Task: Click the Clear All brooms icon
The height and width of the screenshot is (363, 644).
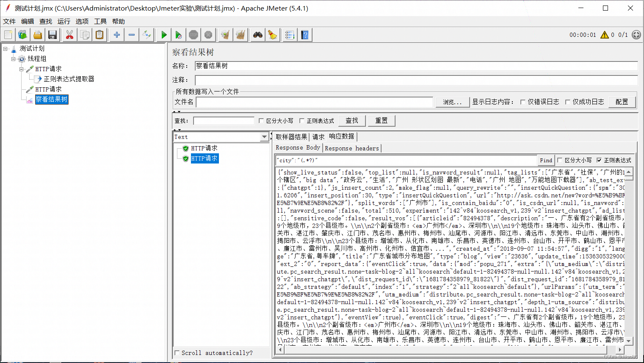Action: tap(240, 35)
